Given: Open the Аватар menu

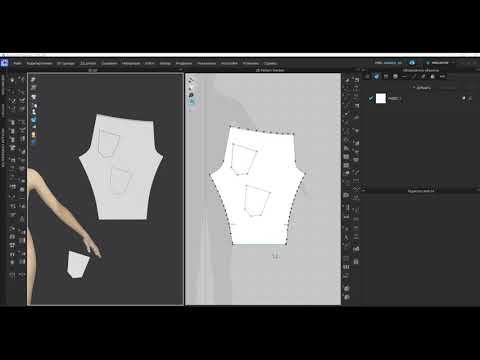Looking at the screenshot, I should [165, 63].
